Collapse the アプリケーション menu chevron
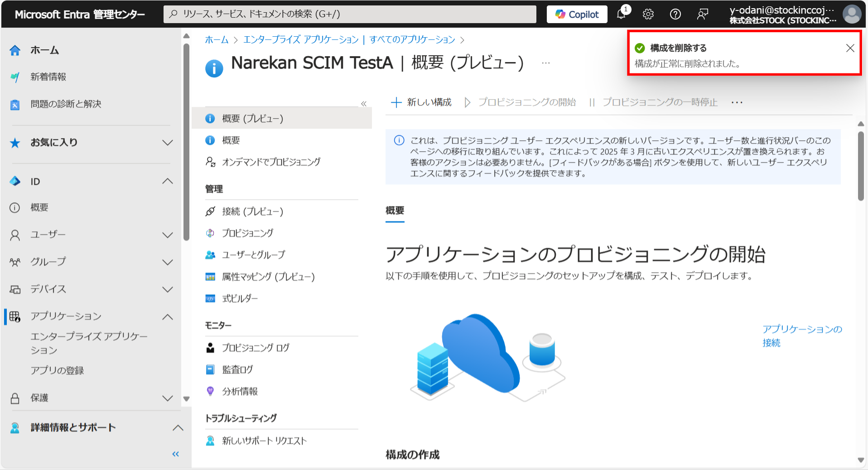This screenshot has width=868, height=470. click(x=168, y=317)
